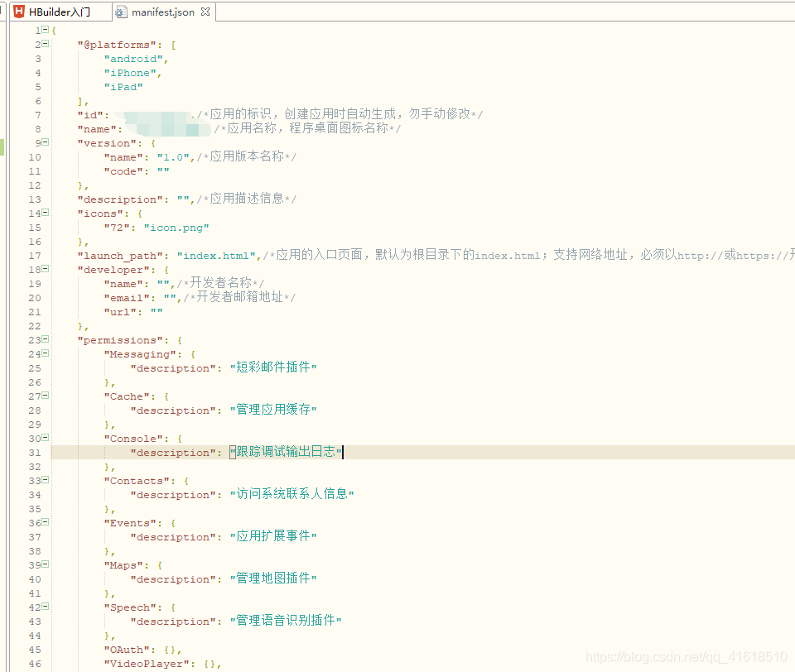
Task: Click the JSON file icon on the manifest.json tab
Action: (121, 12)
